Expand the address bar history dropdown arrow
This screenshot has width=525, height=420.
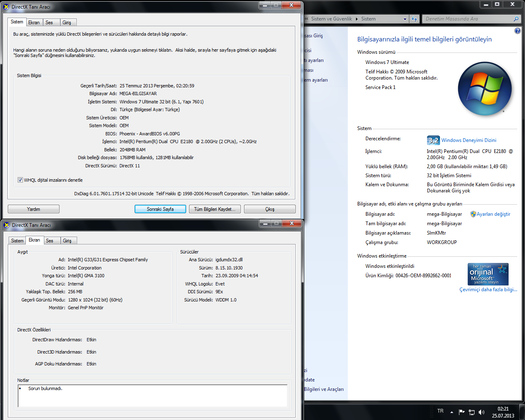click(405, 19)
